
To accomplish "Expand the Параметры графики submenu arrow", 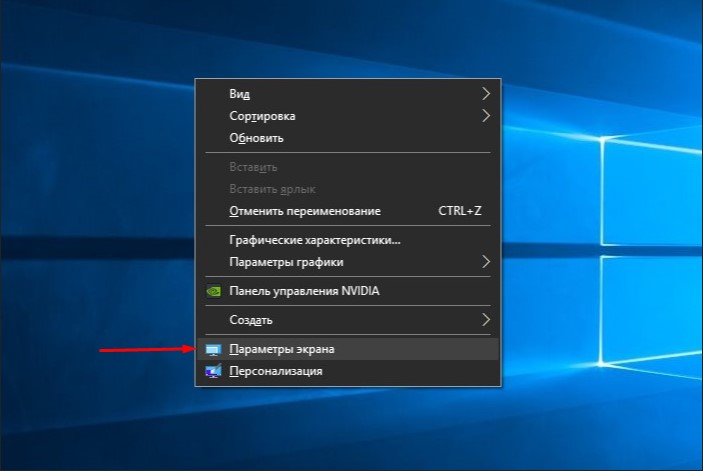I will (x=486, y=262).
